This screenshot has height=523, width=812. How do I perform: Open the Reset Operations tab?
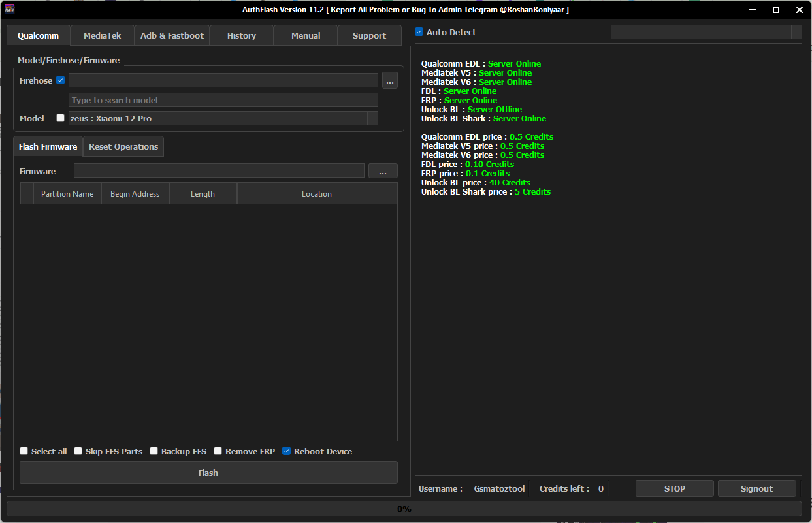(123, 146)
